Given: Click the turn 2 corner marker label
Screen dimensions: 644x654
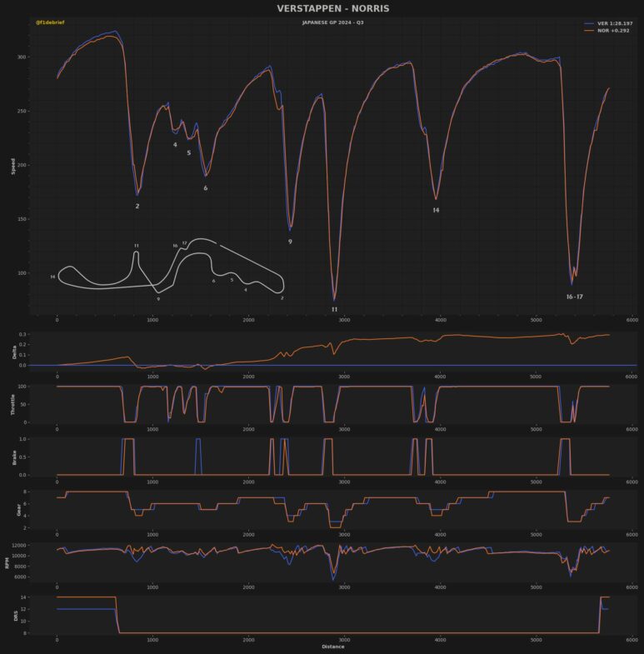Looking at the screenshot, I should point(137,206).
